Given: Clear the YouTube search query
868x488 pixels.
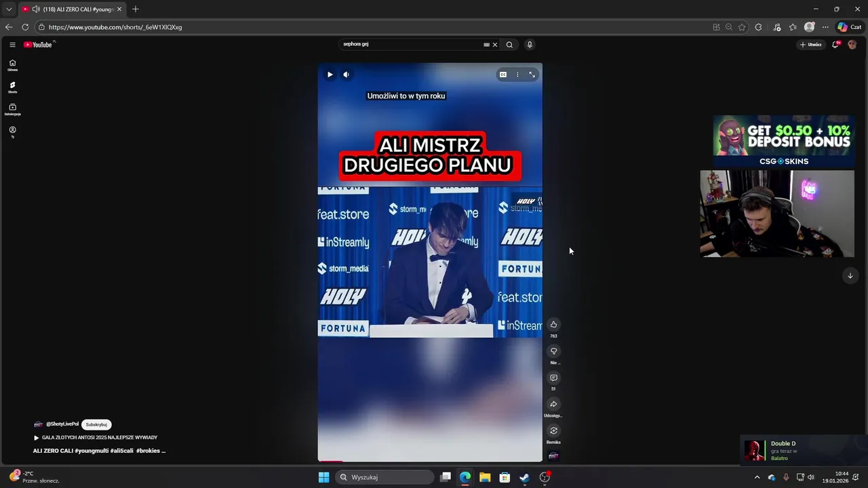Looking at the screenshot, I should pyautogui.click(x=495, y=45).
